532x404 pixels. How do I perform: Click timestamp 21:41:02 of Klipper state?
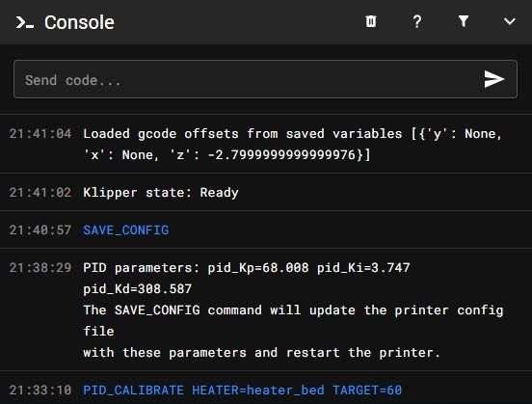tap(40, 193)
